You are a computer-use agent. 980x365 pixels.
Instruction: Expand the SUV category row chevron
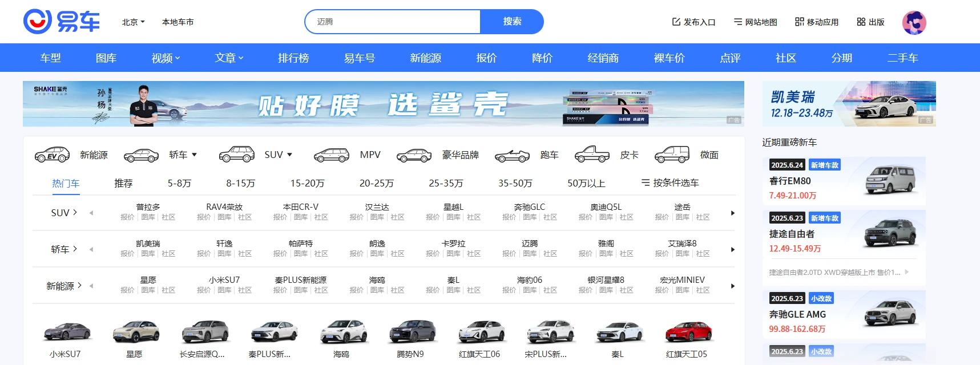[75, 212]
